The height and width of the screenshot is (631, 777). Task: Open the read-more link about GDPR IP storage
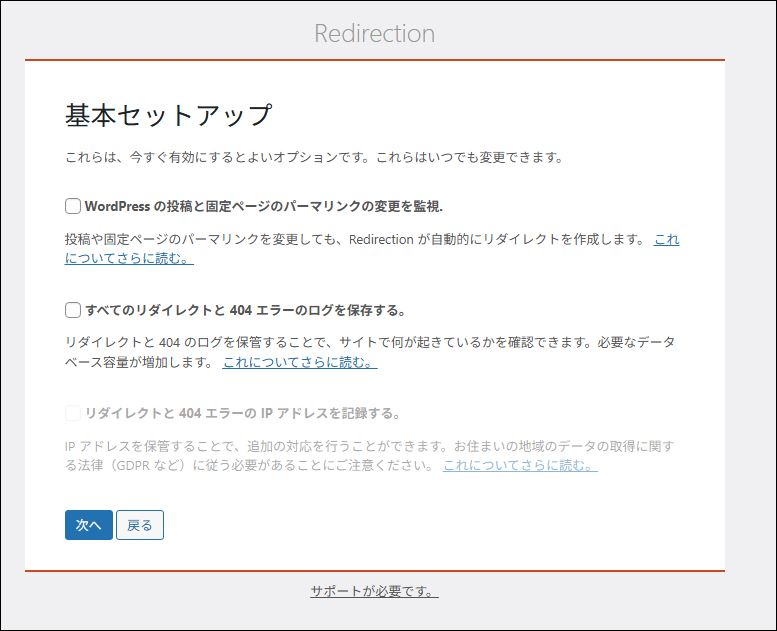(520, 466)
